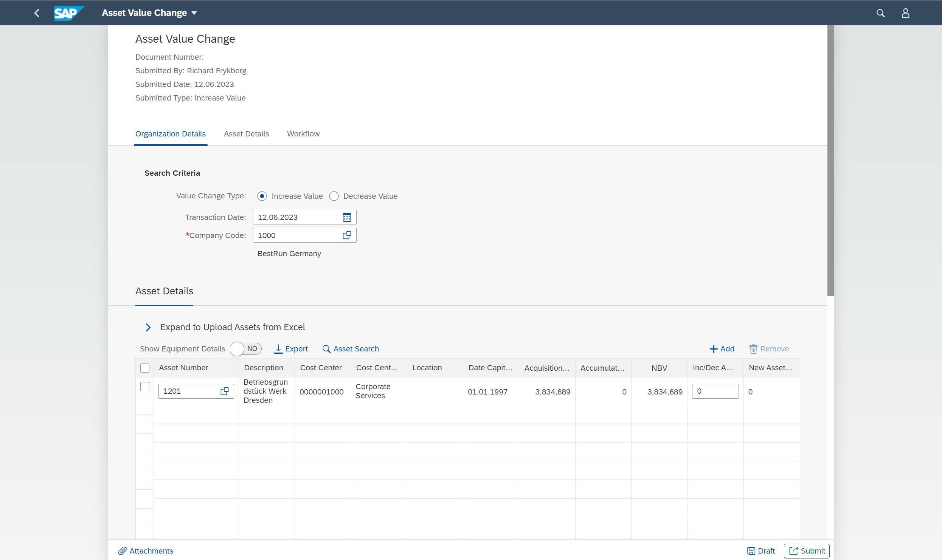This screenshot has width=942, height=560.
Task: Edit the Inc/Dec amount field
Action: [715, 391]
